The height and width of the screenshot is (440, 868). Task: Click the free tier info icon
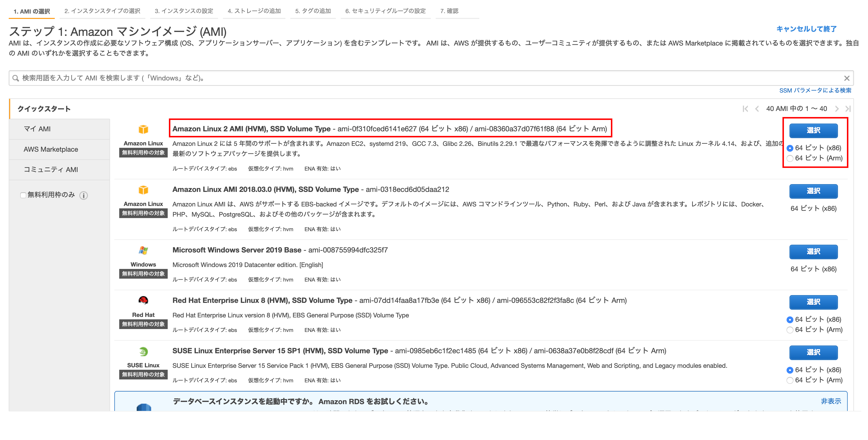click(x=84, y=195)
